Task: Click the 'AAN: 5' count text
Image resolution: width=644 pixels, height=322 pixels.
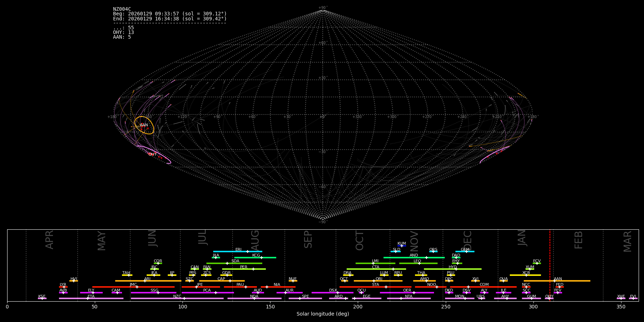Action: [x=122, y=37]
